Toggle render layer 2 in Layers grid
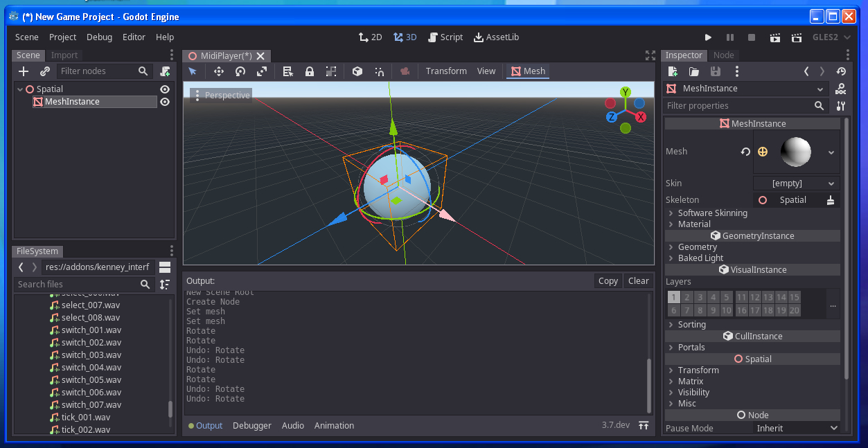Screen dimensions: 868x448 coord(687,297)
